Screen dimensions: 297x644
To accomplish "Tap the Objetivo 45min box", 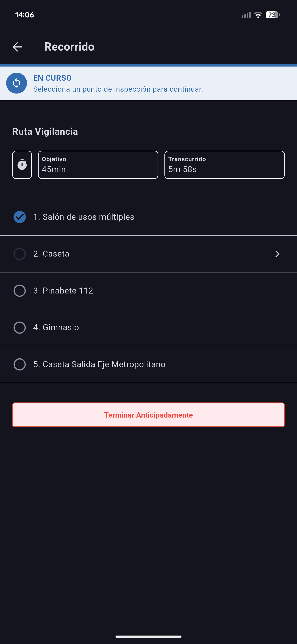I will 98,165.
